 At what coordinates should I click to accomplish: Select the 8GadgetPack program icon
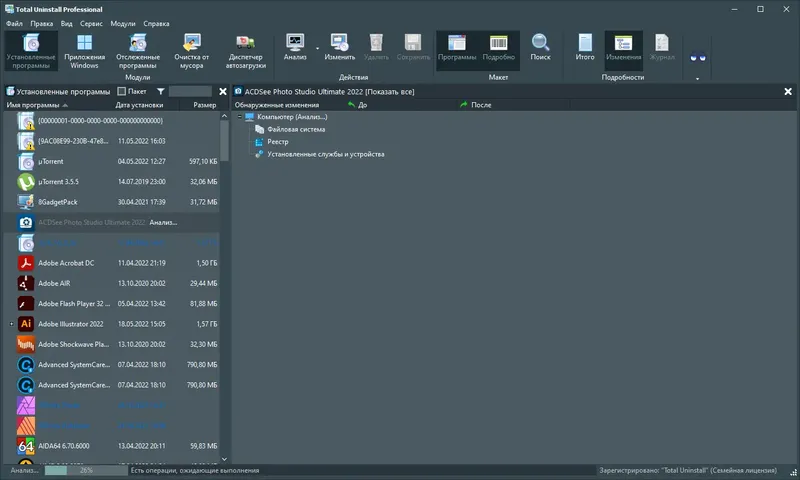click(26, 202)
